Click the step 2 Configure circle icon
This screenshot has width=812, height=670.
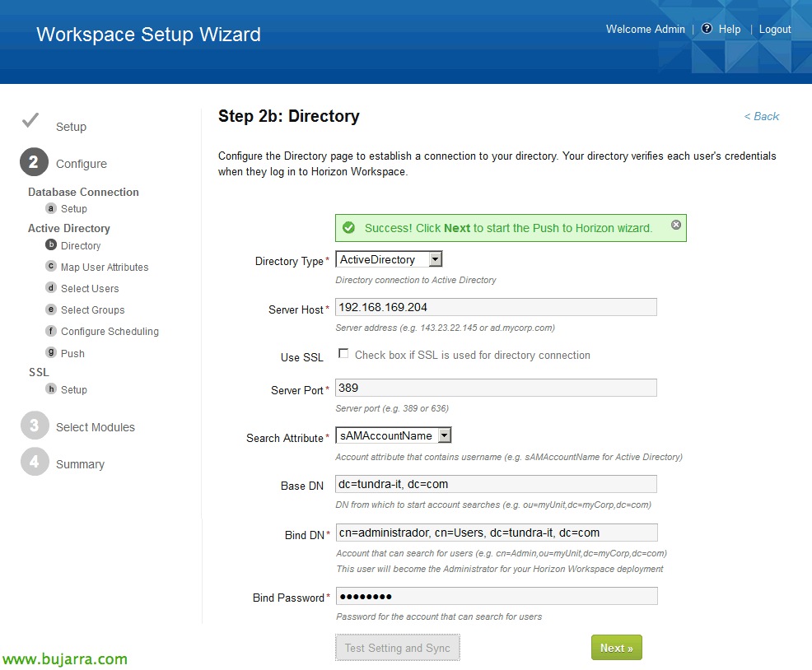35,162
